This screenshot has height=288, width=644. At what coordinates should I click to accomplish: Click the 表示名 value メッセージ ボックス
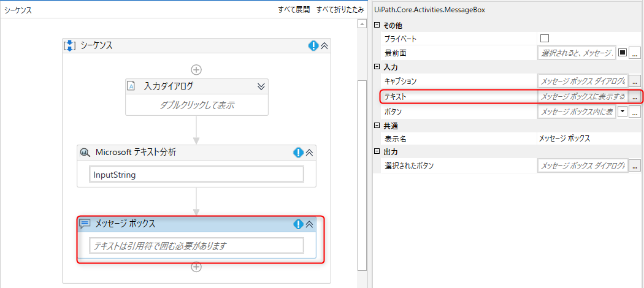click(564, 138)
